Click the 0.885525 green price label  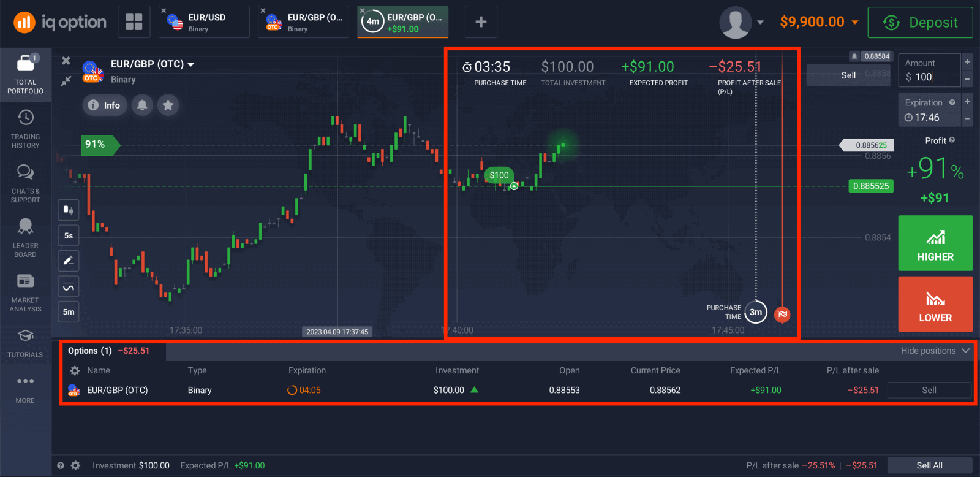click(871, 186)
